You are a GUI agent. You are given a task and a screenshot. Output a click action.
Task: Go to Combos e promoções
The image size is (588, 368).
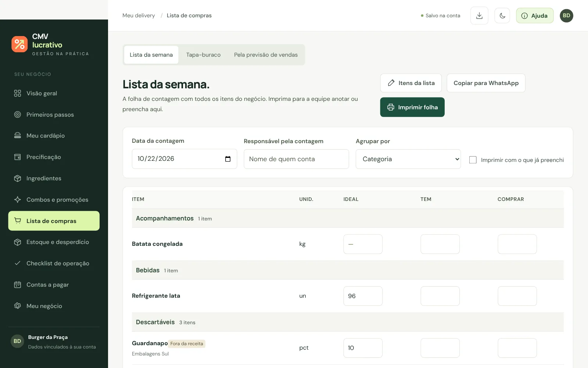[54, 199]
